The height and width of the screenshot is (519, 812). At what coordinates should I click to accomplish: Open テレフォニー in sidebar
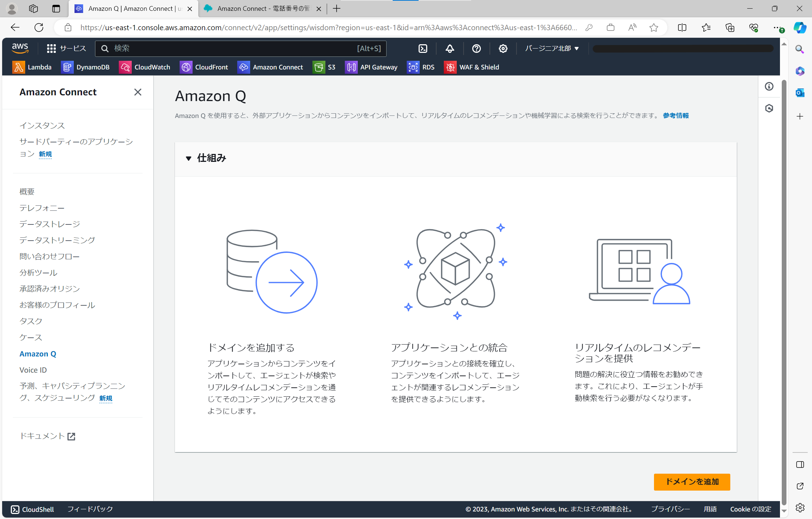pyautogui.click(x=42, y=208)
